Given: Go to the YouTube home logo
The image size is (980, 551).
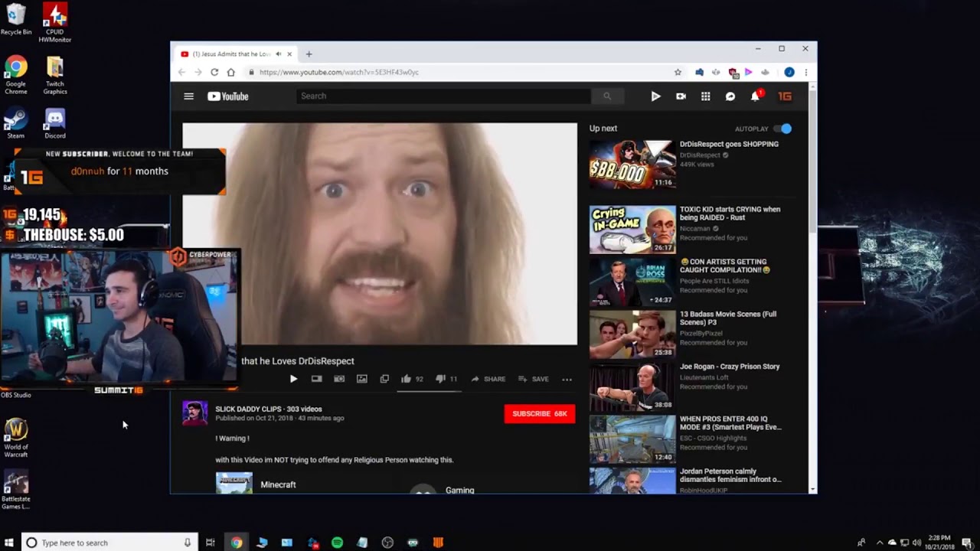Looking at the screenshot, I should coord(228,96).
